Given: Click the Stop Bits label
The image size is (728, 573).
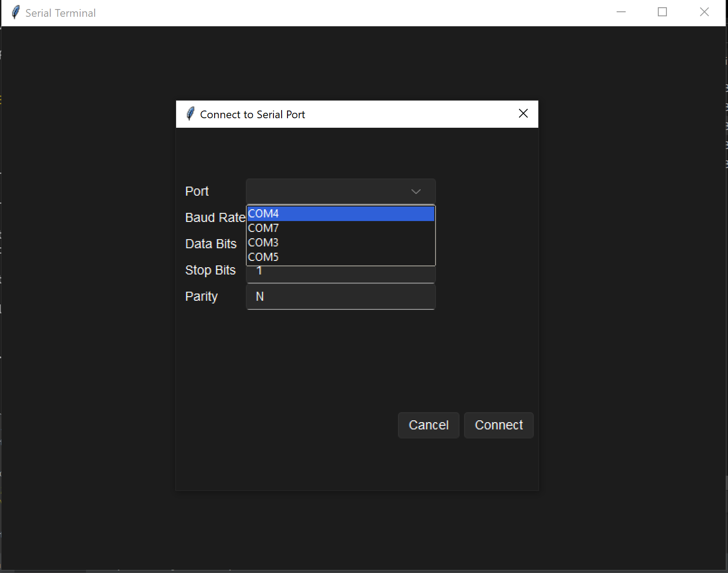Looking at the screenshot, I should coord(211,270).
